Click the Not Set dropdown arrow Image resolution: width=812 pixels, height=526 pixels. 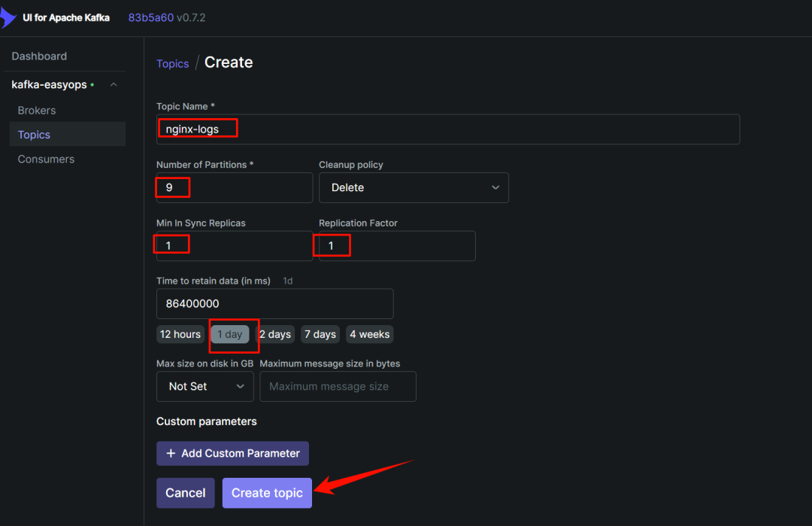[x=241, y=386]
